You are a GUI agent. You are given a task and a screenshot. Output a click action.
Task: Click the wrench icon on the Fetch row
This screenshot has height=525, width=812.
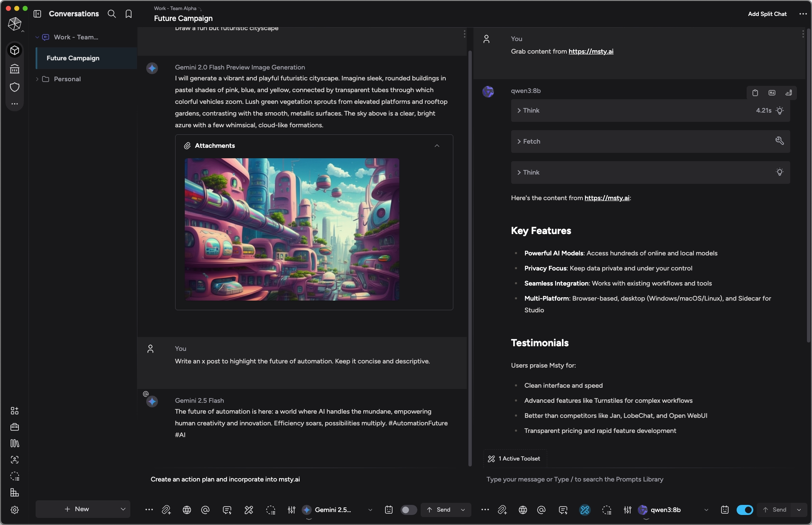[x=779, y=141]
